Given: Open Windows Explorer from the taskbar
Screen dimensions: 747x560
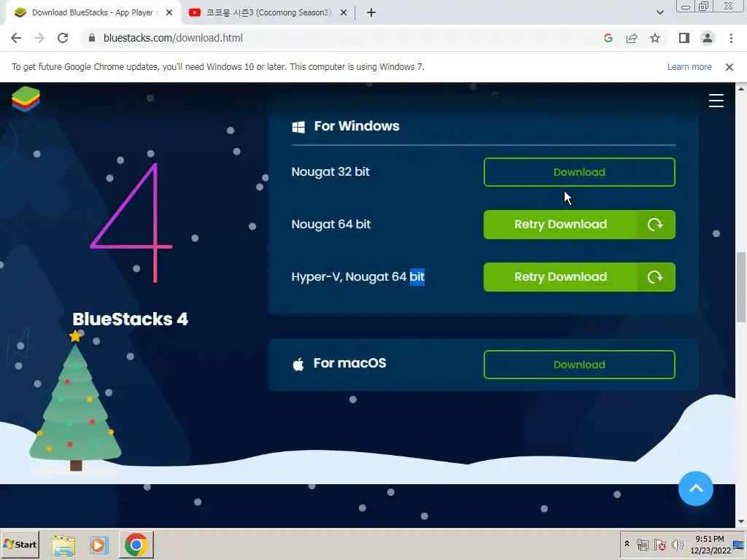Looking at the screenshot, I should point(63,545).
